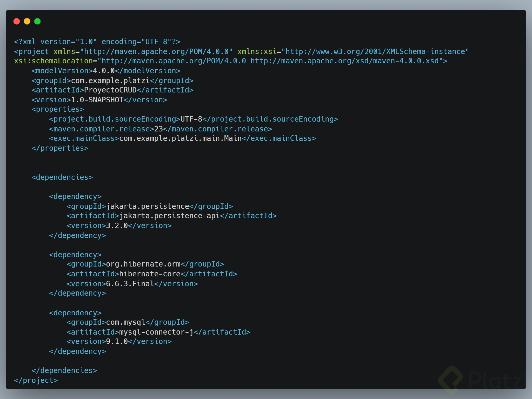Click the maven.apache.org/POM/4.0.0 xmlns URL
The image size is (532, 399).
click(x=156, y=51)
